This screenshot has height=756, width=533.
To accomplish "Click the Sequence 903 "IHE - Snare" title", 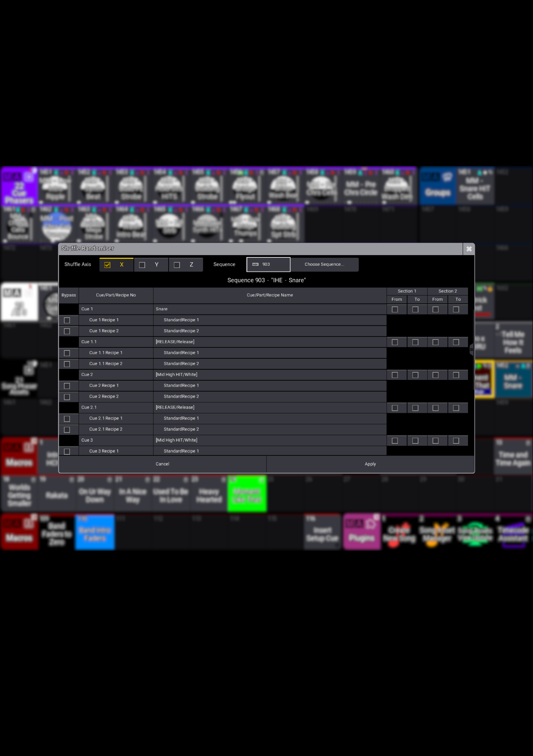I will point(266,280).
